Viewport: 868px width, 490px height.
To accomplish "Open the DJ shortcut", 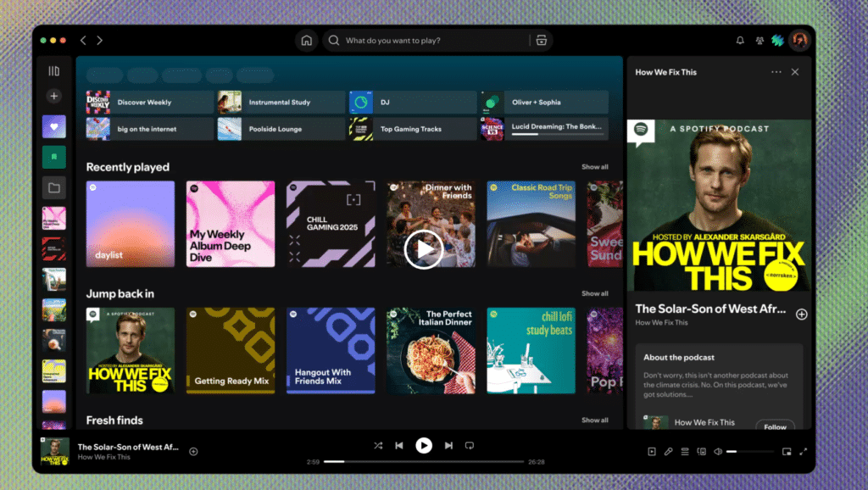I will (x=413, y=103).
